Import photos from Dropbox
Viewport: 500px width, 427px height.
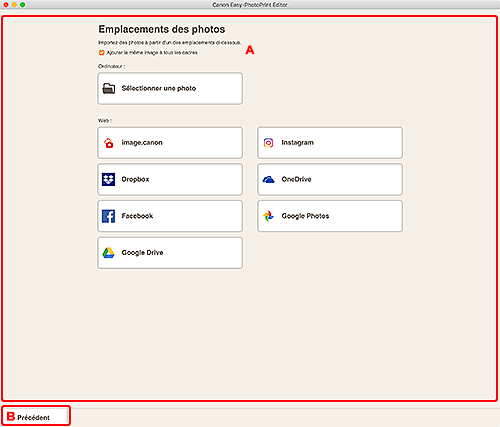pyautogui.click(x=170, y=179)
